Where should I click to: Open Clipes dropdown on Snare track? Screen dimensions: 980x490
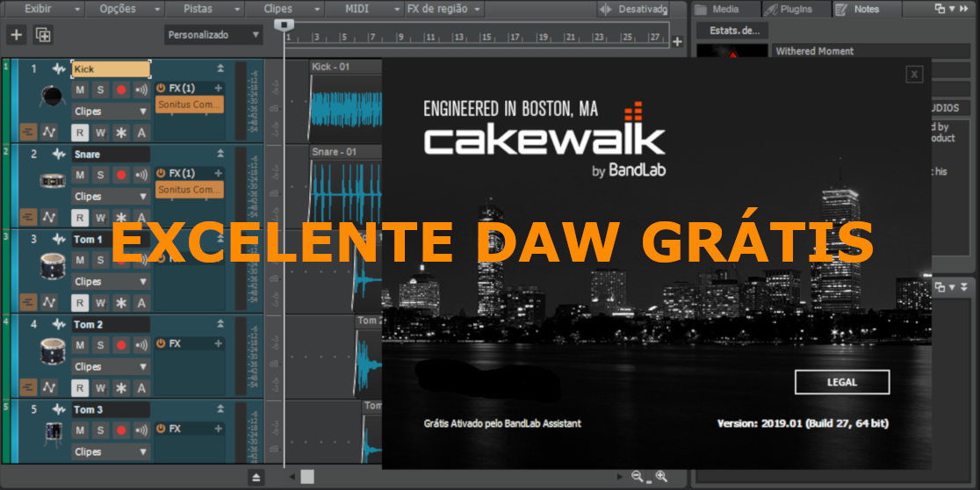coord(111,196)
